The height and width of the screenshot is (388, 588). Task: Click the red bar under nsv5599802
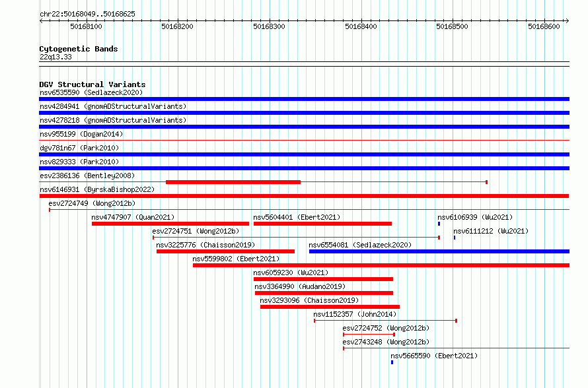381,265
